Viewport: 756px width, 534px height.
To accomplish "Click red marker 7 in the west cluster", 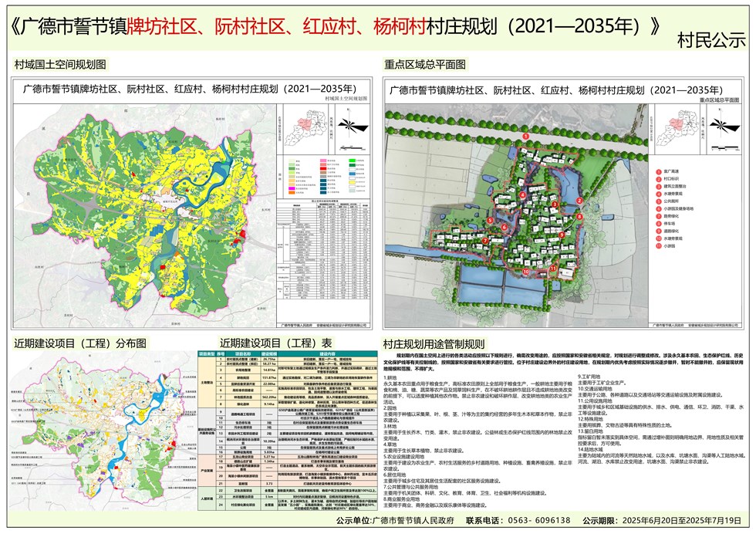I will pos(485,241).
